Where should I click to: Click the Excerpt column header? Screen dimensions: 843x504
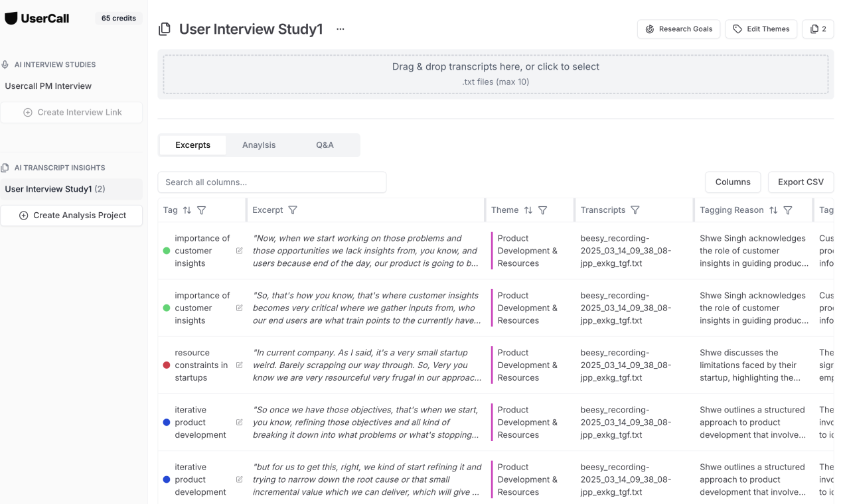pos(268,210)
